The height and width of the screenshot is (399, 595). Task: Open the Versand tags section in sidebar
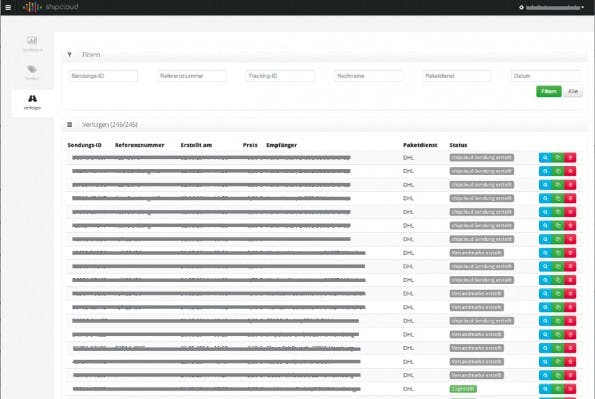32,72
